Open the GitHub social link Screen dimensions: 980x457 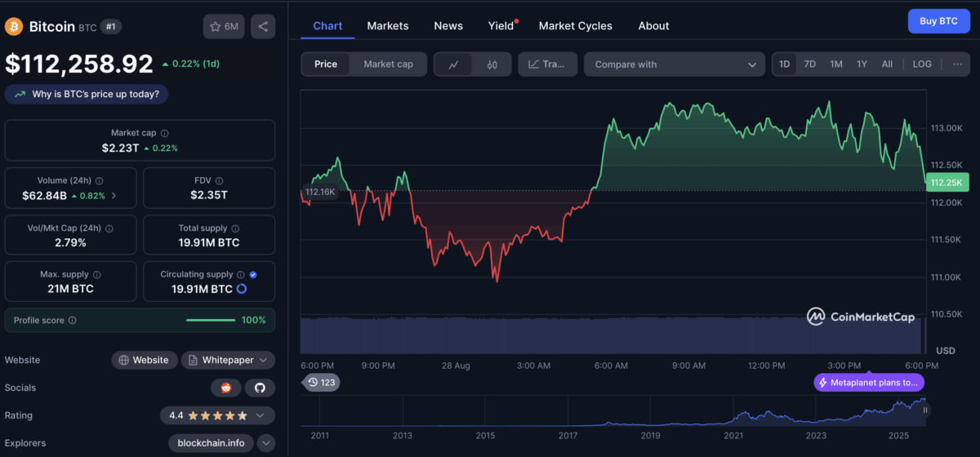coord(260,388)
